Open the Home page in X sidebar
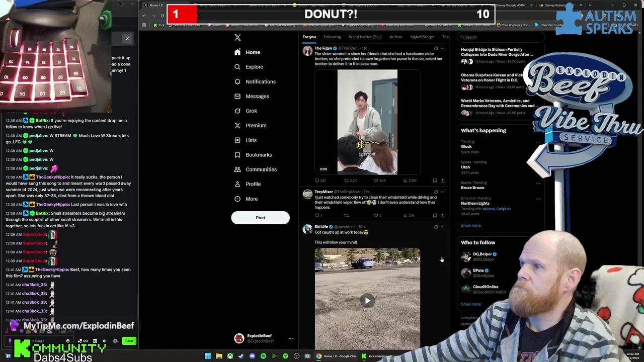 [248, 52]
